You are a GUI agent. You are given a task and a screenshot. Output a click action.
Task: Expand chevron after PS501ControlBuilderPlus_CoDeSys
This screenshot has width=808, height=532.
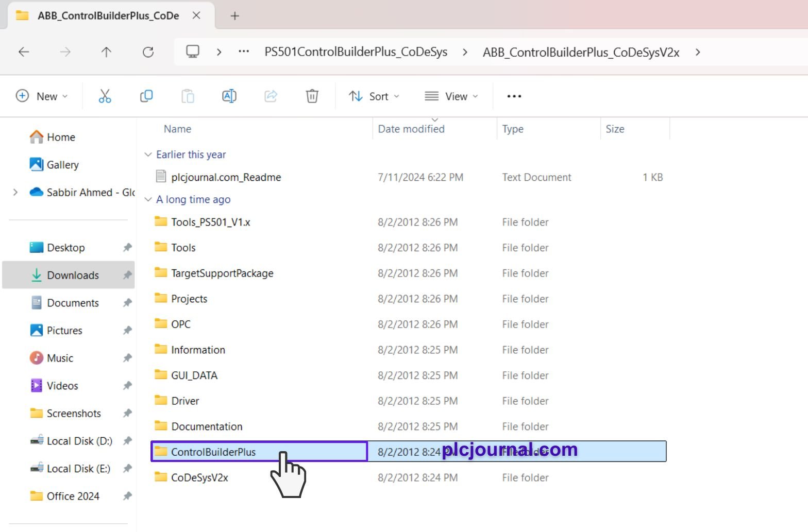465,52
